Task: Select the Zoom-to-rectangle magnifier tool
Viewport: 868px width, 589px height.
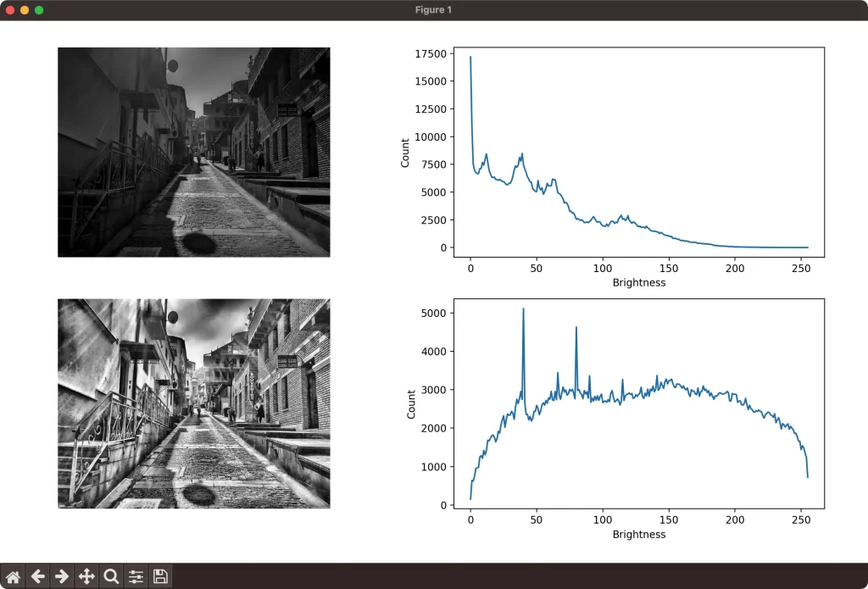Action: pyautogui.click(x=111, y=577)
